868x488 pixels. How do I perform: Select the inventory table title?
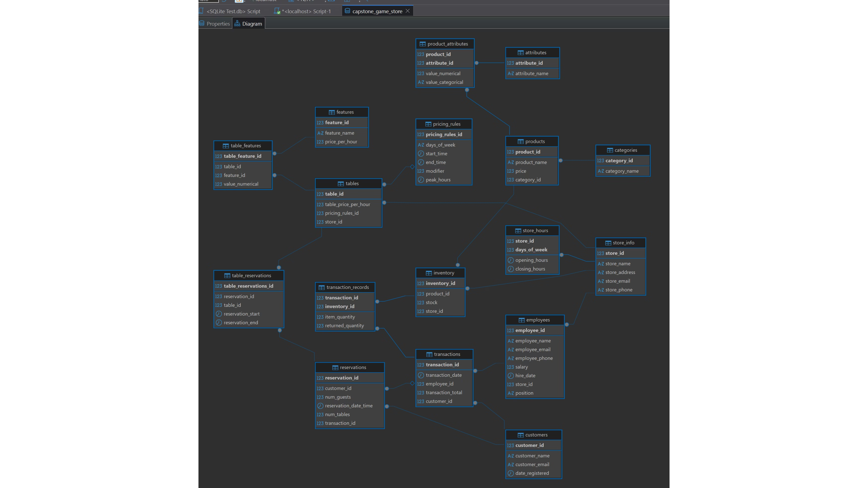(x=443, y=273)
